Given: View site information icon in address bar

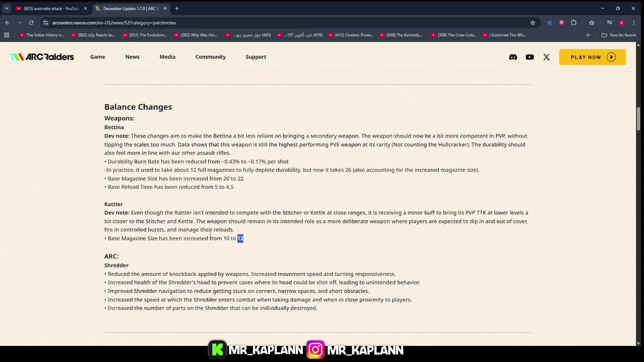Looking at the screenshot, I should point(45,23).
